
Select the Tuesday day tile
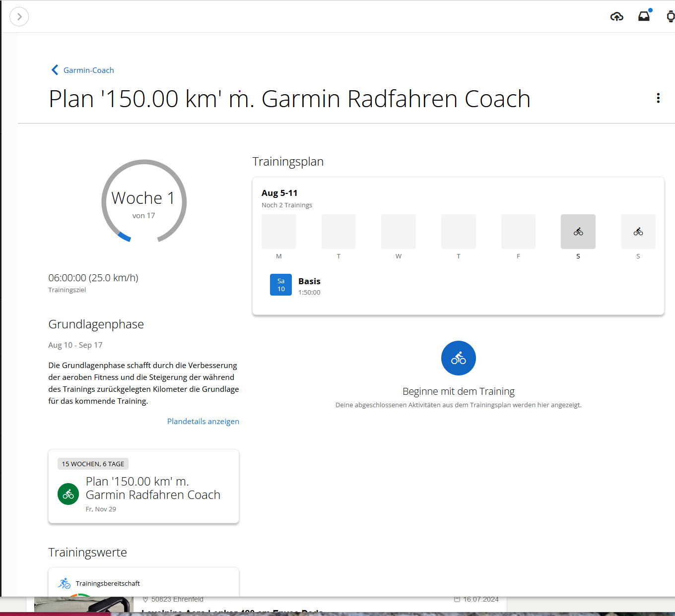coord(338,232)
